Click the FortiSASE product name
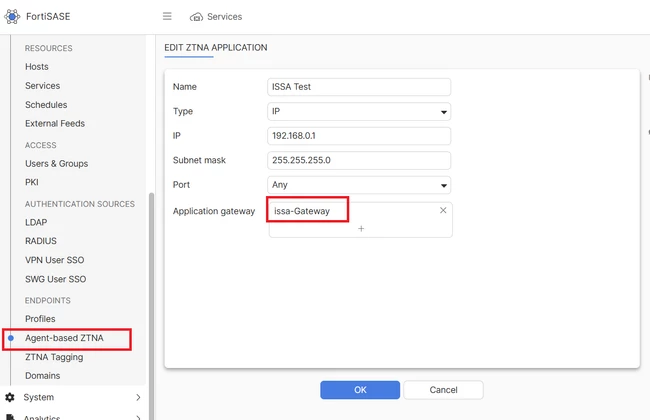This screenshot has height=420, width=650. coord(48,17)
